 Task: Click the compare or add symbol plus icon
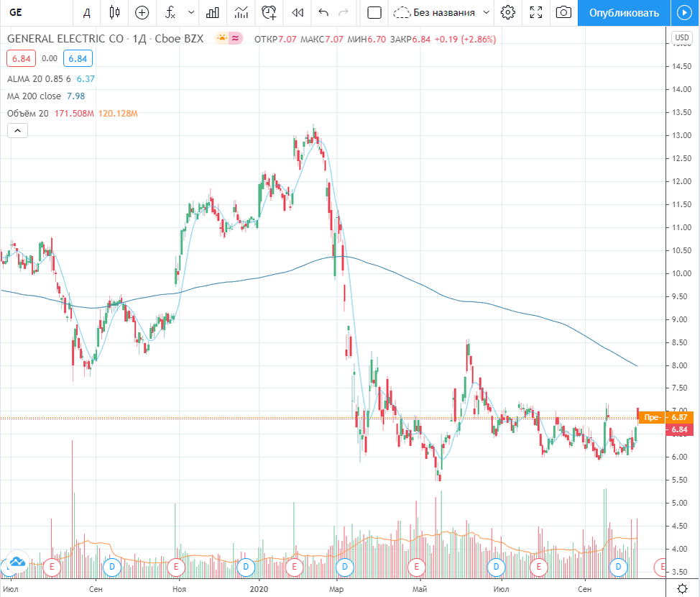[x=142, y=12]
